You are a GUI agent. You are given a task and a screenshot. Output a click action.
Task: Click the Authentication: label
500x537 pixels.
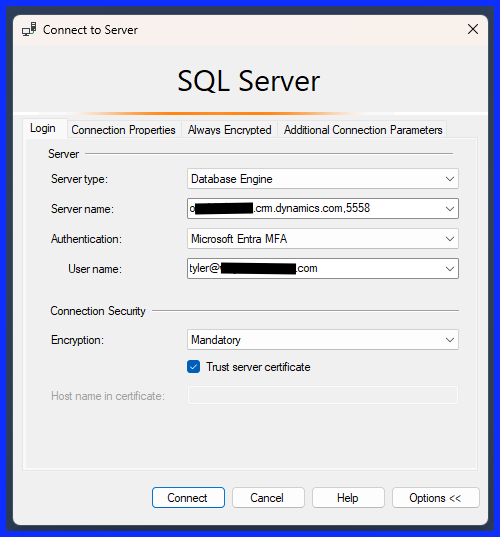point(86,239)
